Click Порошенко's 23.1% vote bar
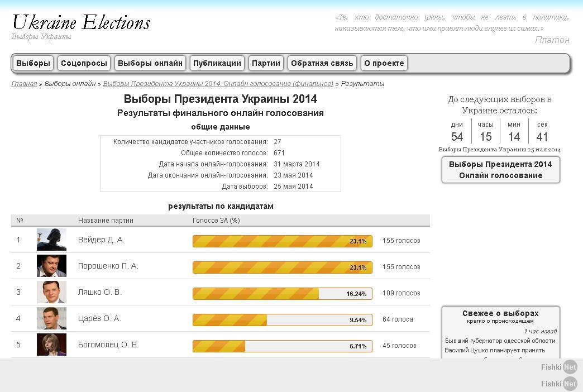Image resolution: width=583 pixels, height=392 pixels. pos(283,267)
